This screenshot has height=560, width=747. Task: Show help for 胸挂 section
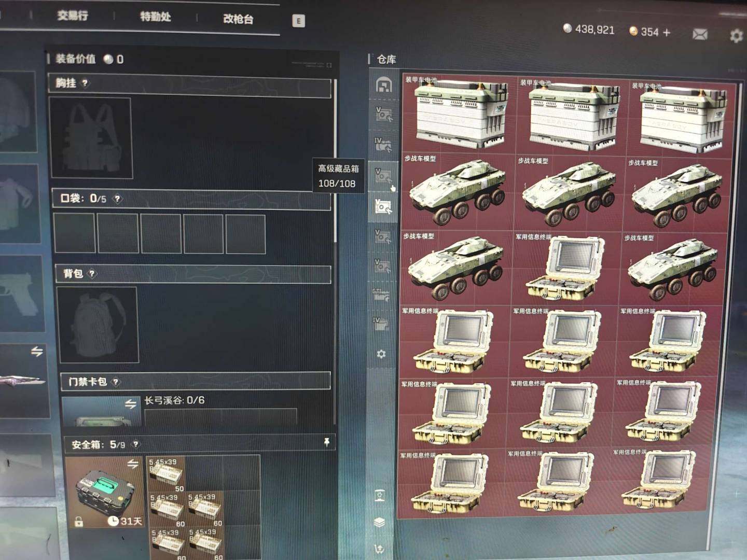coord(85,83)
